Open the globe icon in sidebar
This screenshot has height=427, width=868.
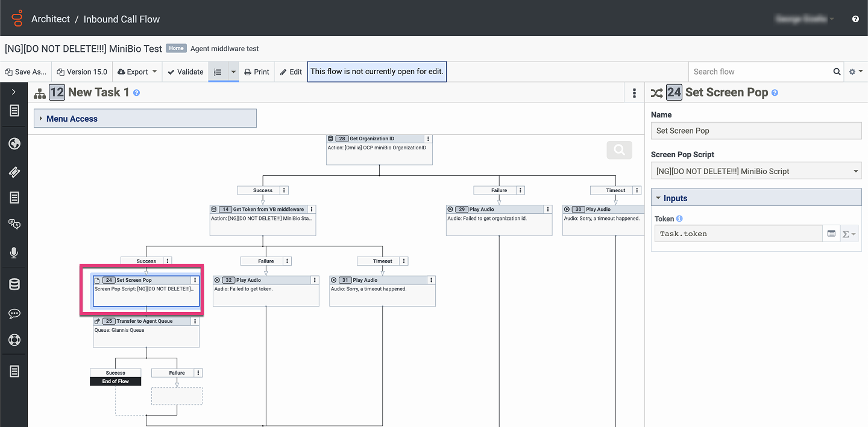click(x=14, y=143)
